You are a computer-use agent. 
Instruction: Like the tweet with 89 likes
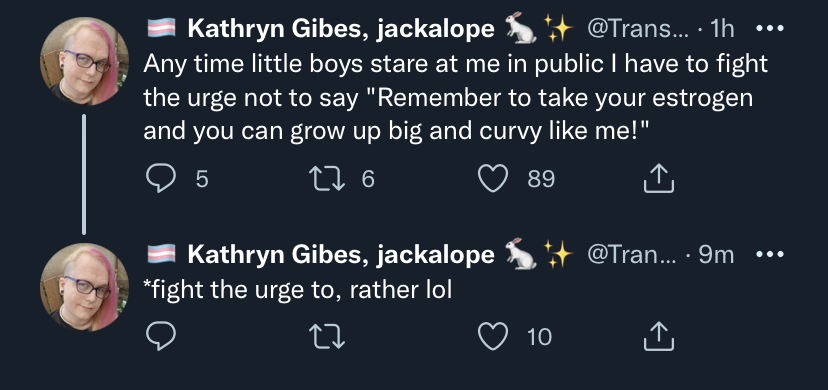coord(493,179)
